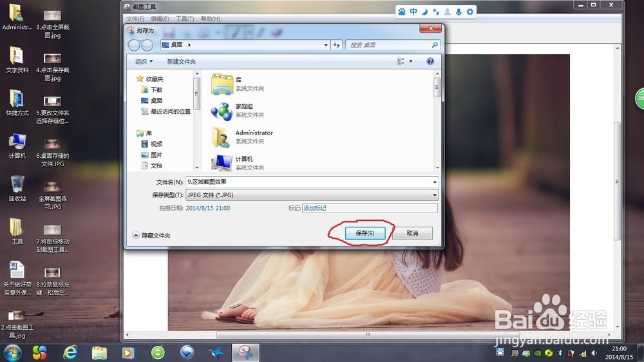Select the 6.桌面存储的文件.JPG desktop file
Screen dimensions: 644x362
tap(53, 153)
